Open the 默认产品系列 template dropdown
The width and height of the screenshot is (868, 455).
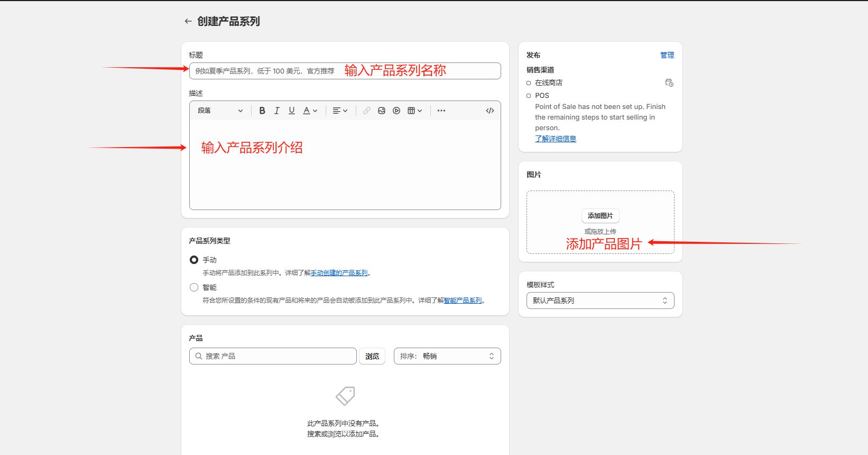click(x=600, y=301)
